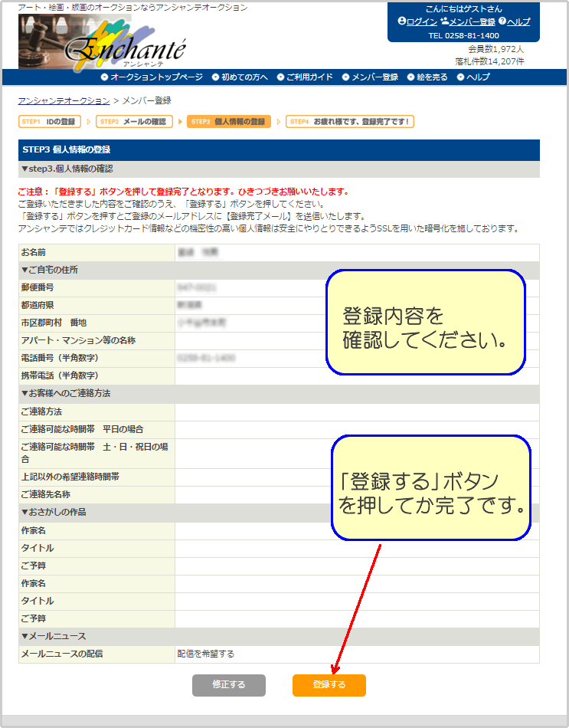Open the ログイン link

click(x=422, y=21)
